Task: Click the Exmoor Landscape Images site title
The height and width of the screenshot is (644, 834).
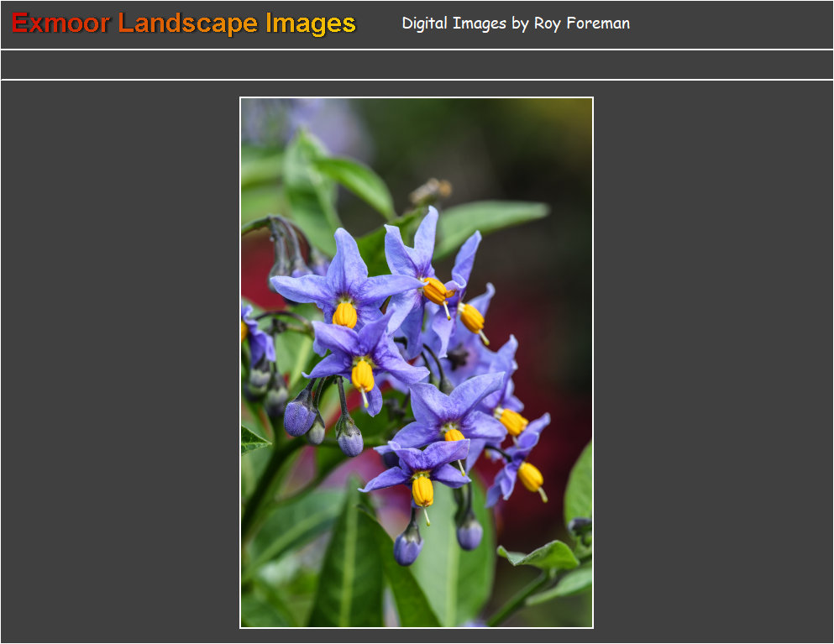Action: point(184,24)
